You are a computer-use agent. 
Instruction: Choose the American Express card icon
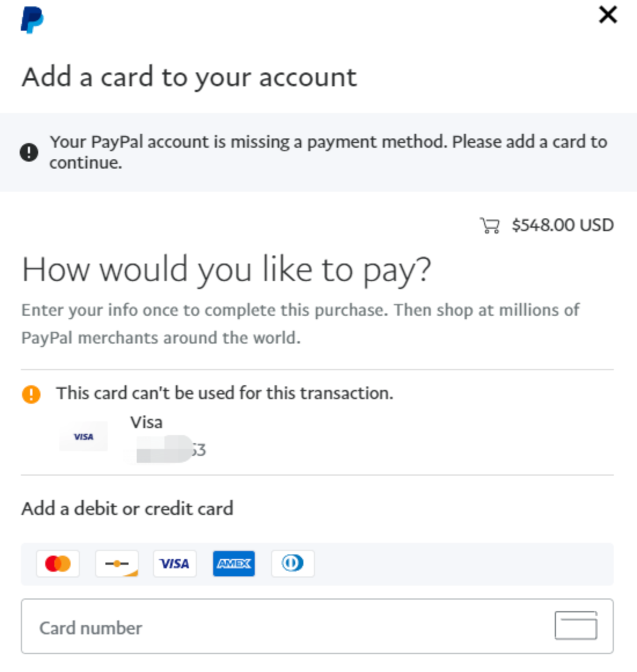(234, 564)
